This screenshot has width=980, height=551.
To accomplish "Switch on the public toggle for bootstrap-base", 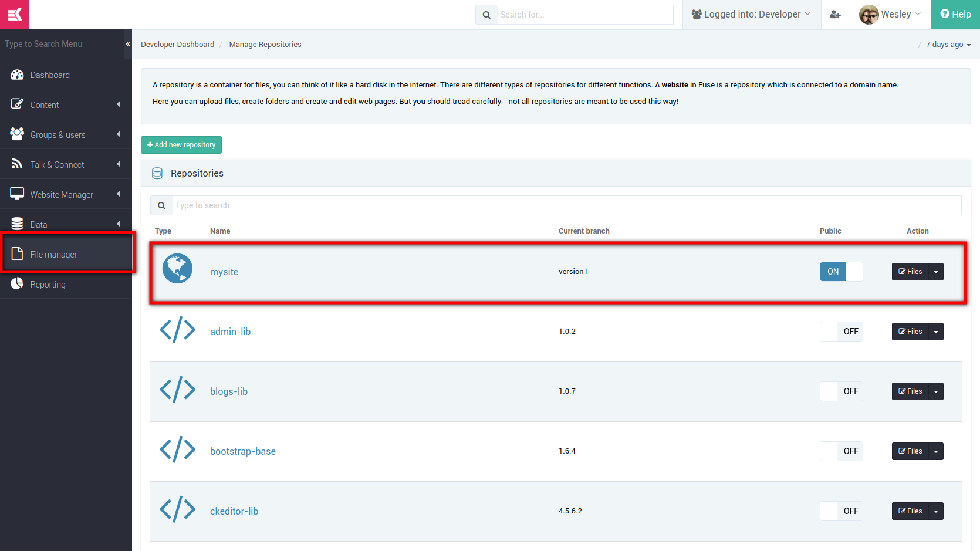I will (x=842, y=451).
